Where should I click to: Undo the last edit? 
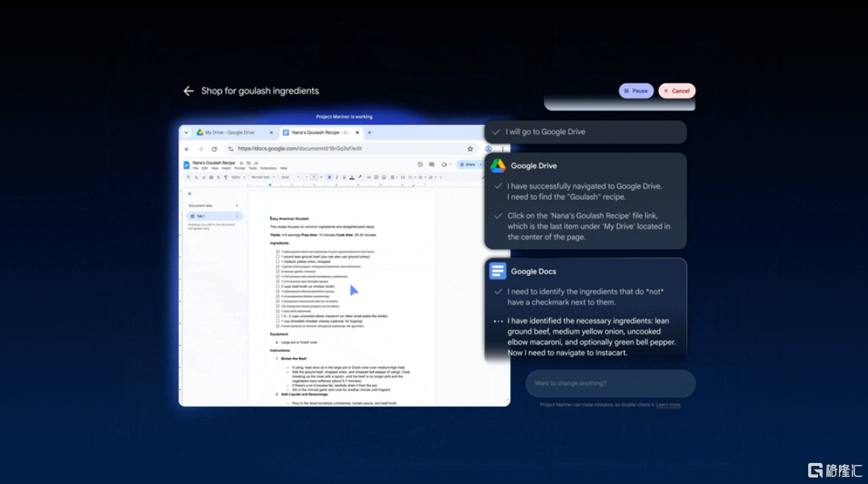point(196,177)
